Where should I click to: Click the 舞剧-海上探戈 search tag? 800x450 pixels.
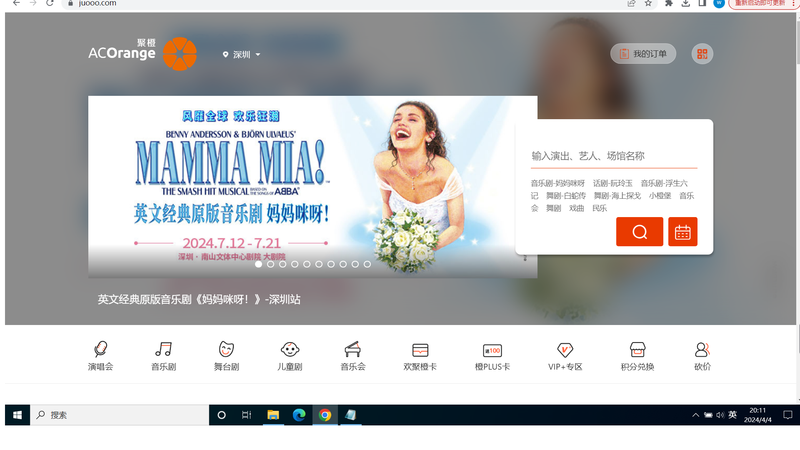tap(617, 195)
